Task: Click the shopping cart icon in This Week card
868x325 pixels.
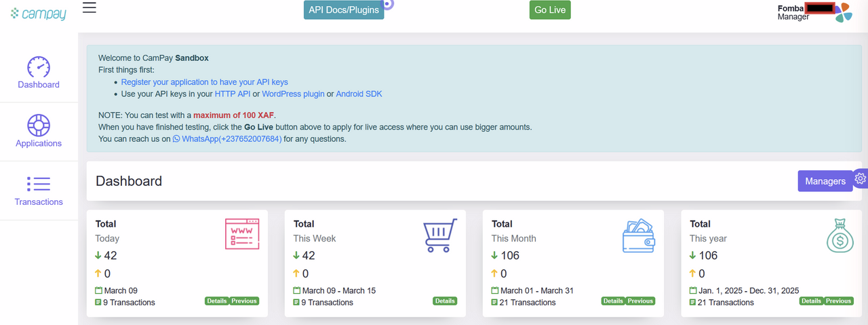Action: pos(440,235)
